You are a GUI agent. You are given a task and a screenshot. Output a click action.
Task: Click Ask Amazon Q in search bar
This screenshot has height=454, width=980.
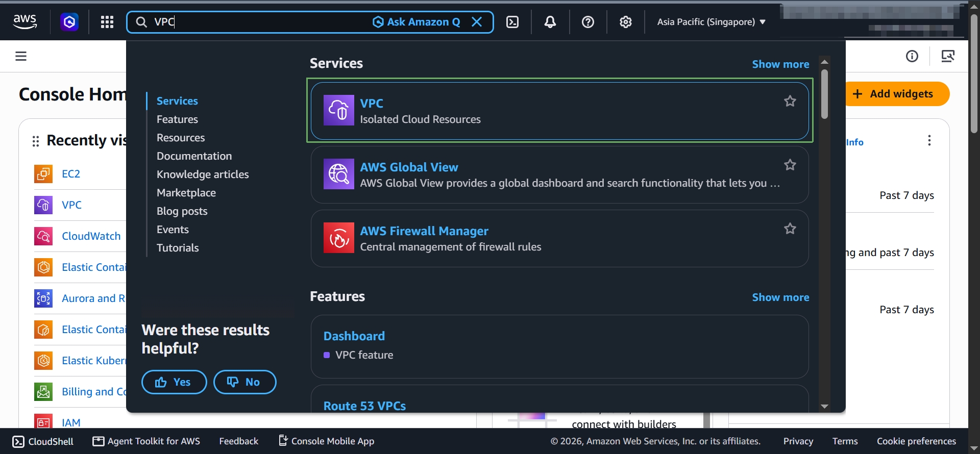click(x=416, y=22)
